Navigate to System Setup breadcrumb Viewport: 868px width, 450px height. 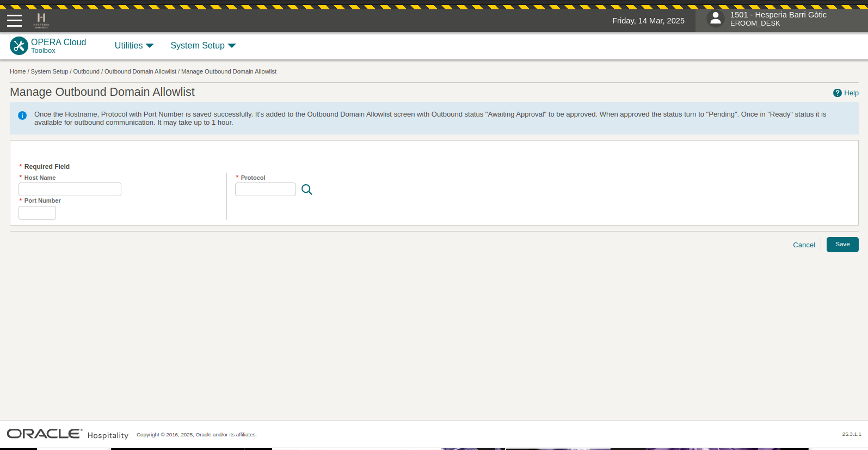tap(50, 71)
